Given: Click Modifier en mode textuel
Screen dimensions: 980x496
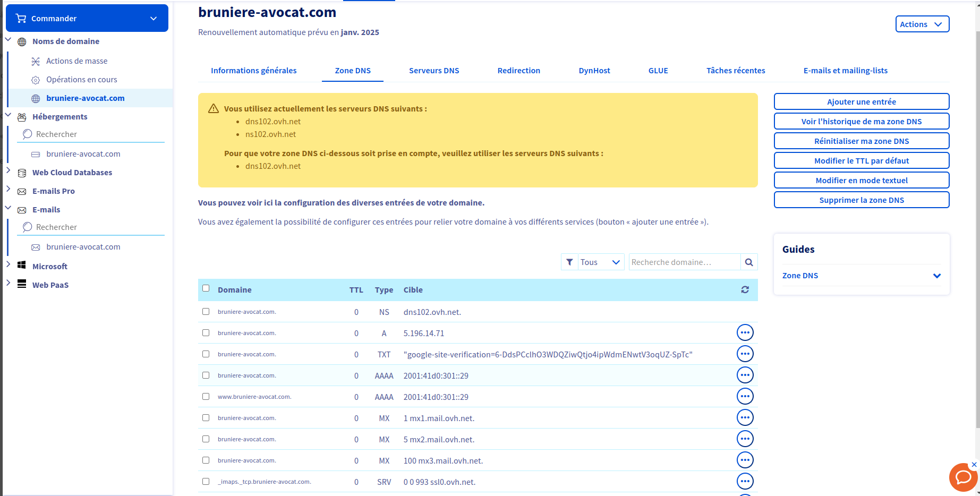Looking at the screenshot, I should pyautogui.click(x=861, y=181).
